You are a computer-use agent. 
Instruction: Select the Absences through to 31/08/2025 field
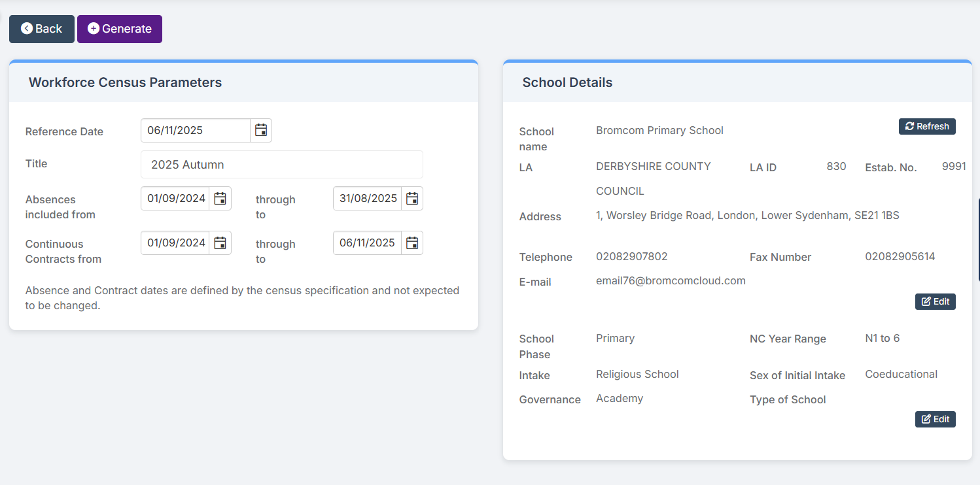(x=368, y=199)
